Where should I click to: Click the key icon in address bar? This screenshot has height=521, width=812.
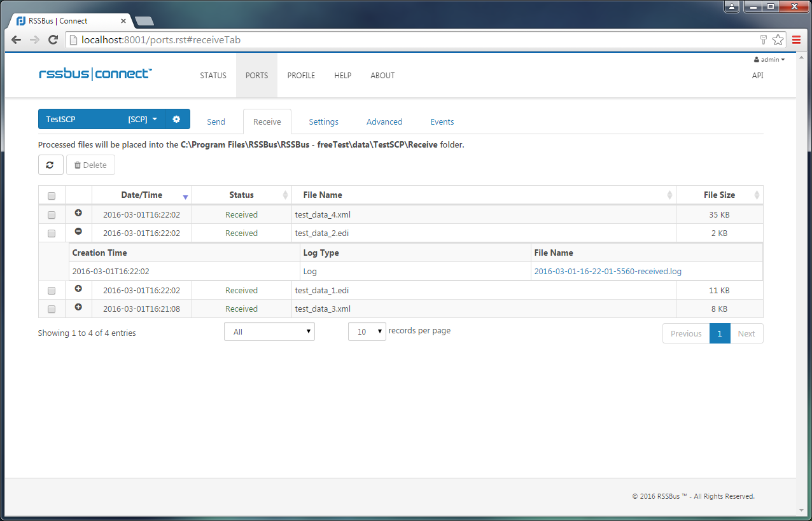click(764, 40)
